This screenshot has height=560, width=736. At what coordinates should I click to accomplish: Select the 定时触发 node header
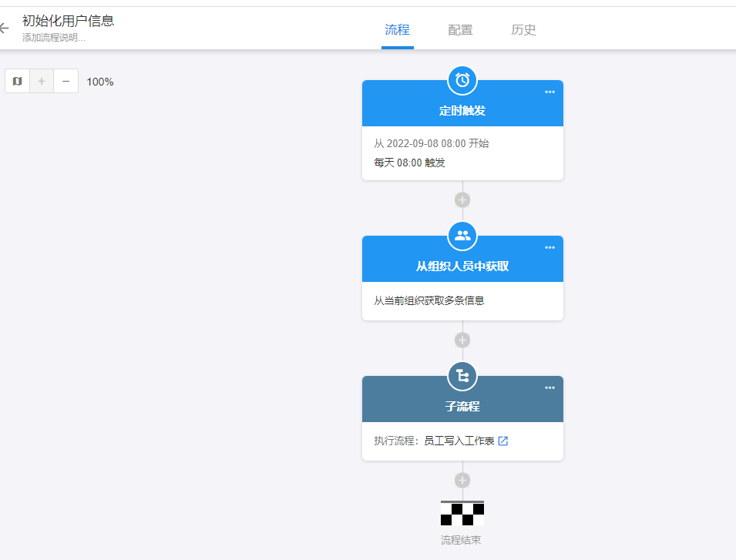[462, 103]
